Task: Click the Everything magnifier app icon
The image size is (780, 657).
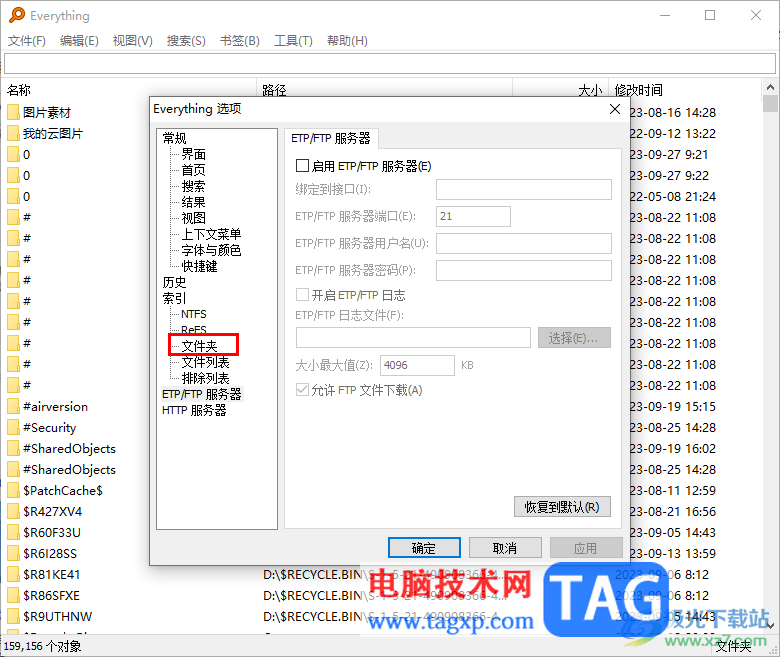Action: click(x=17, y=15)
